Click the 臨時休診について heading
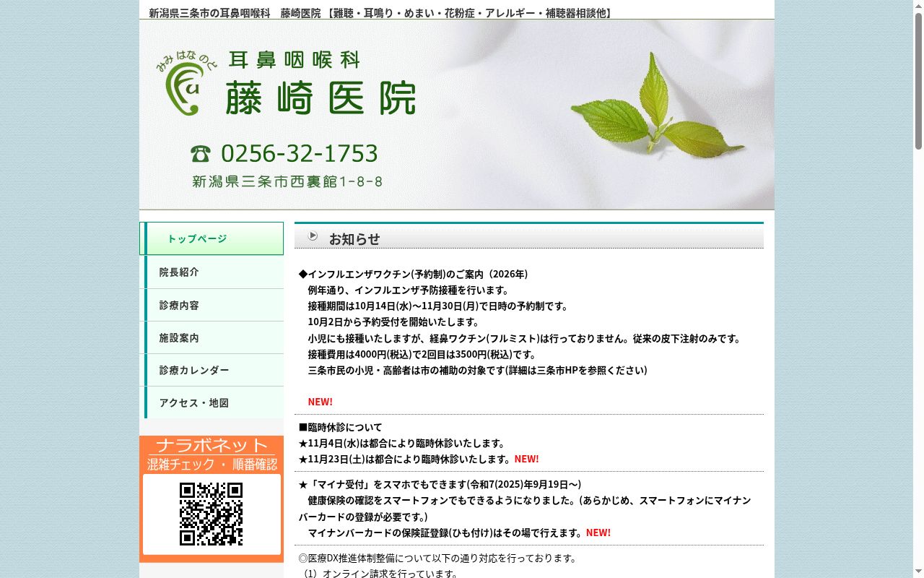This screenshot has width=924, height=578. point(340,427)
